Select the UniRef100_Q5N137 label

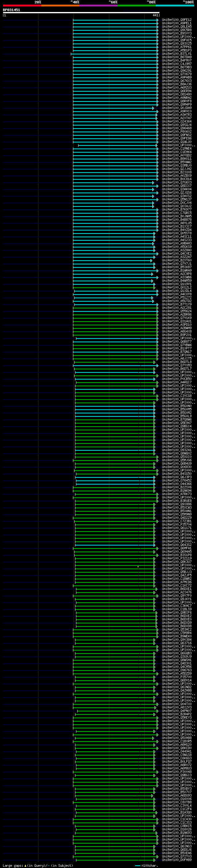pos(177,200)
